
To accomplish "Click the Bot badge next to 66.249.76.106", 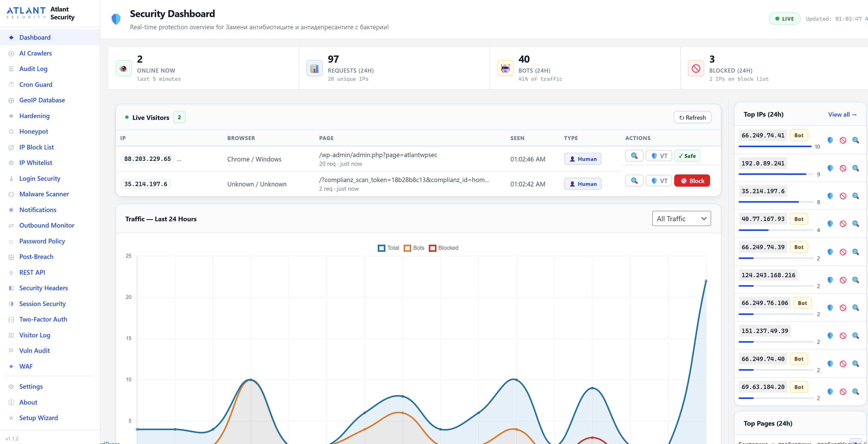I will coord(802,303).
